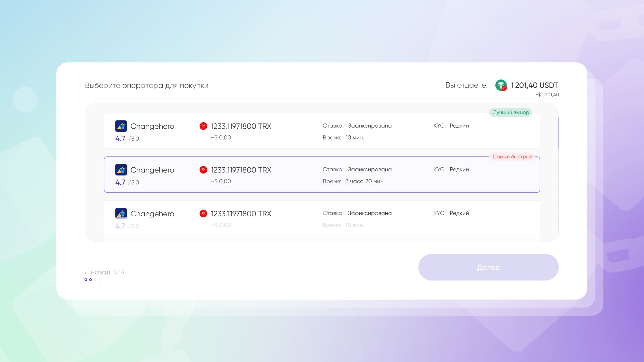This screenshot has width=644, height=362.
Task: Click the heading Выберите оператора для покупки
Action: click(x=147, y=86)
